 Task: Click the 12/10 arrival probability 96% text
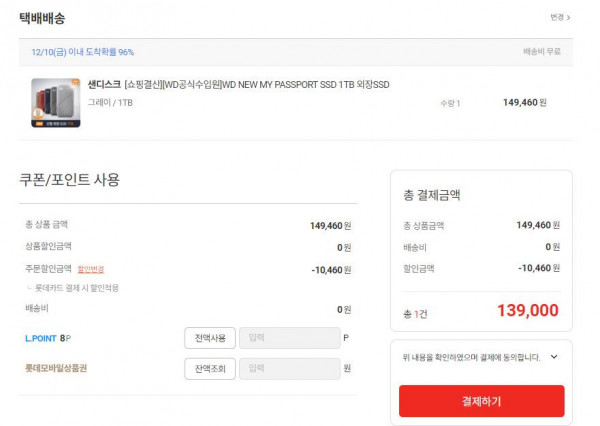click(x=83, y=52)
